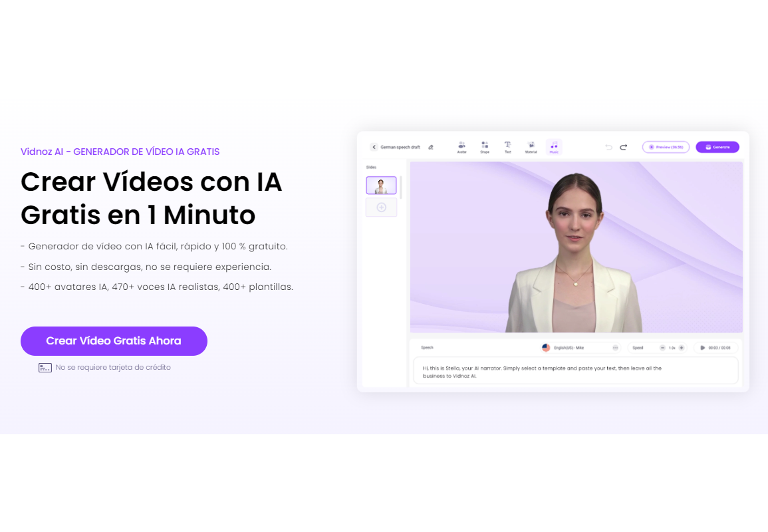Go back using arrow beside German speech draft
The image size is (768, 532).
pyautogui.click(x=374, y=147)
